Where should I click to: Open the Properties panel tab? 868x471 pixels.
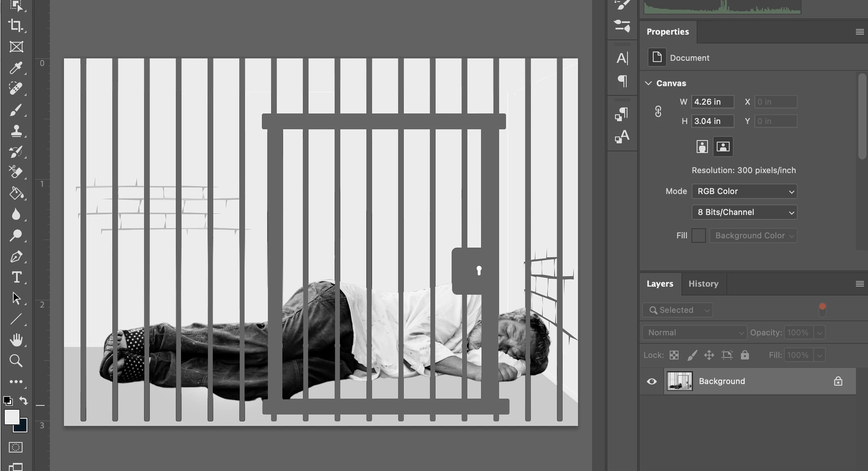coord(668,32)
